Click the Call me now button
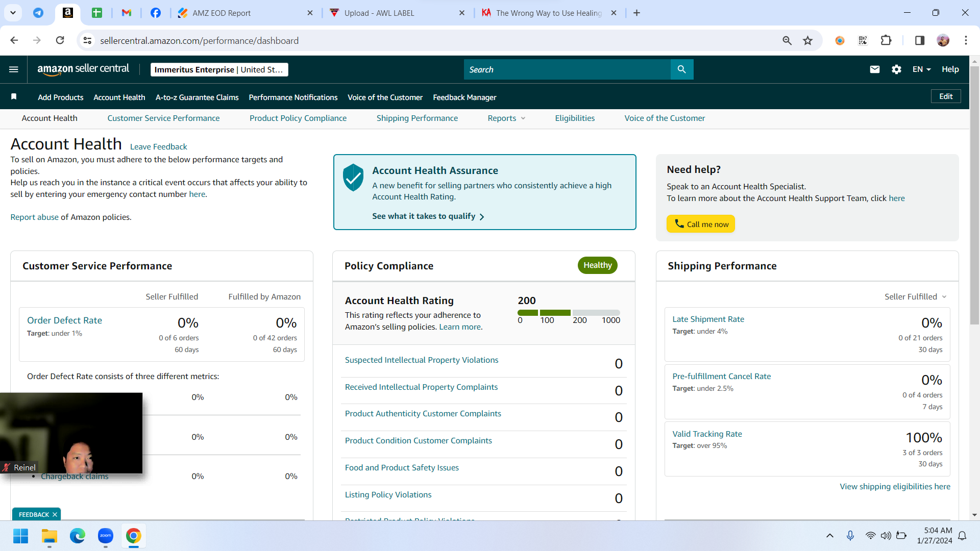 point(700,224)
